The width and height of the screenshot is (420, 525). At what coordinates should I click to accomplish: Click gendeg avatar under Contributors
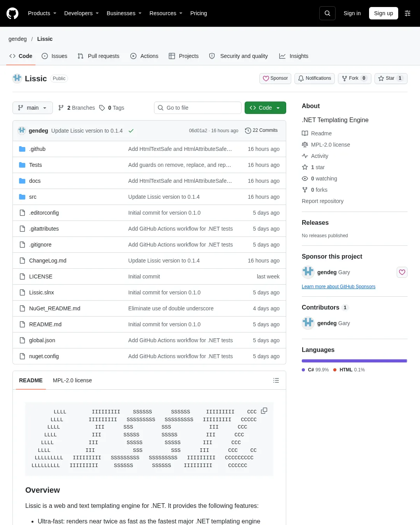tap(308, 323)
